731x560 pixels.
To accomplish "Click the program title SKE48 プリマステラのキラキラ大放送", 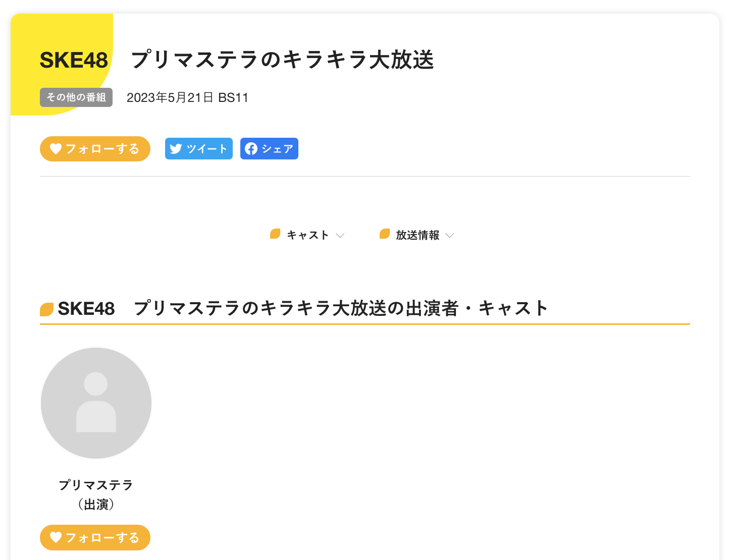I will pyautogui.click(x=237, y=60).
